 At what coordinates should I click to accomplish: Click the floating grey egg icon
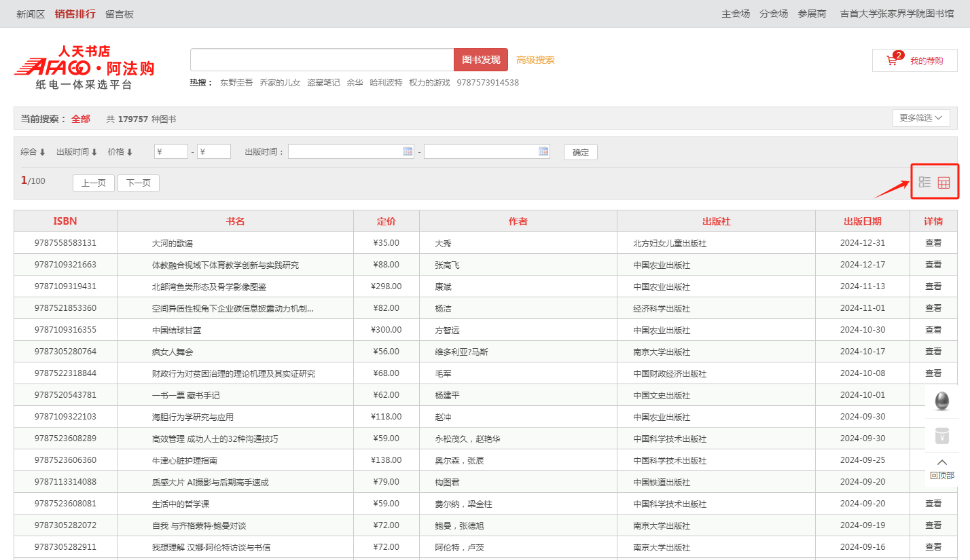(941, 401)
